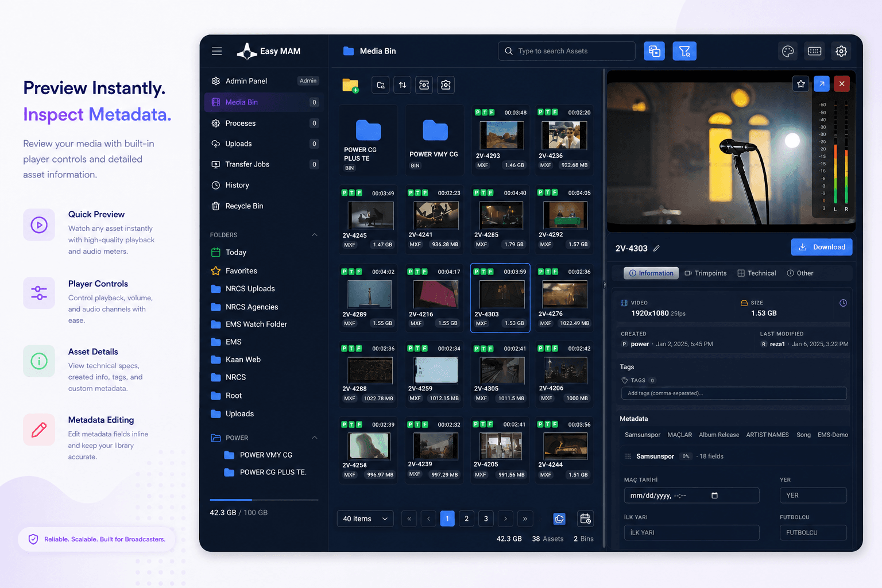
Task: Switch to the Information tab
Action: 651,273
